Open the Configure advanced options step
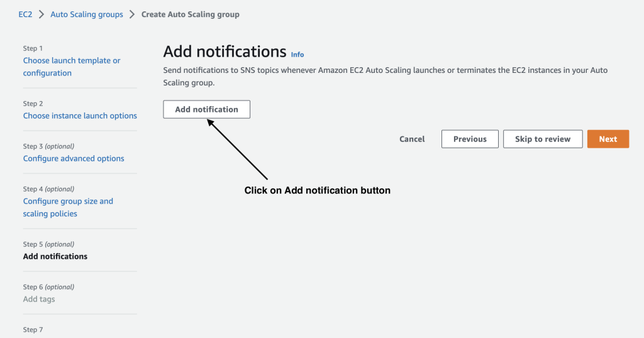The image size is (644, 338). point(74,158)
